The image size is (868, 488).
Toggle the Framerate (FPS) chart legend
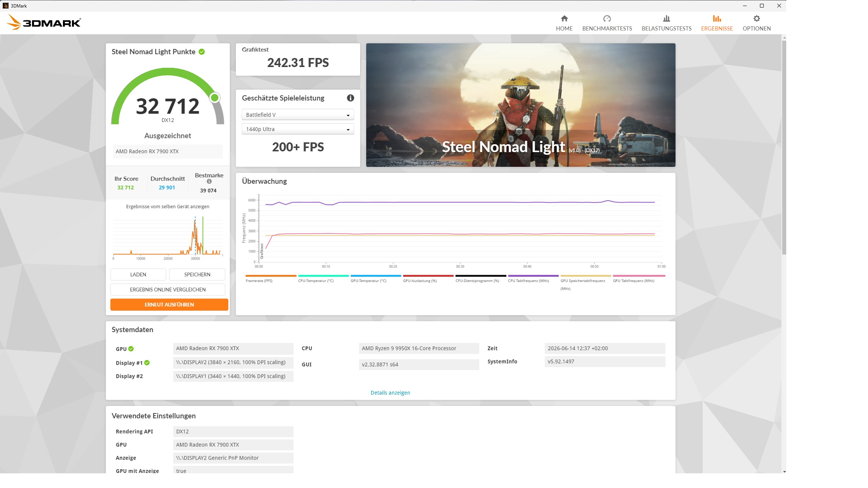click(271, 278)
